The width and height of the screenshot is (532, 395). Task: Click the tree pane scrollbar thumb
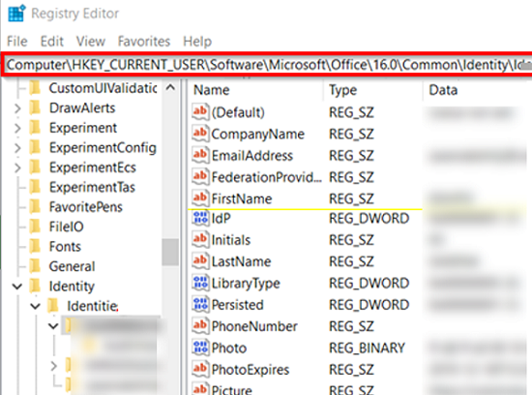170,252
